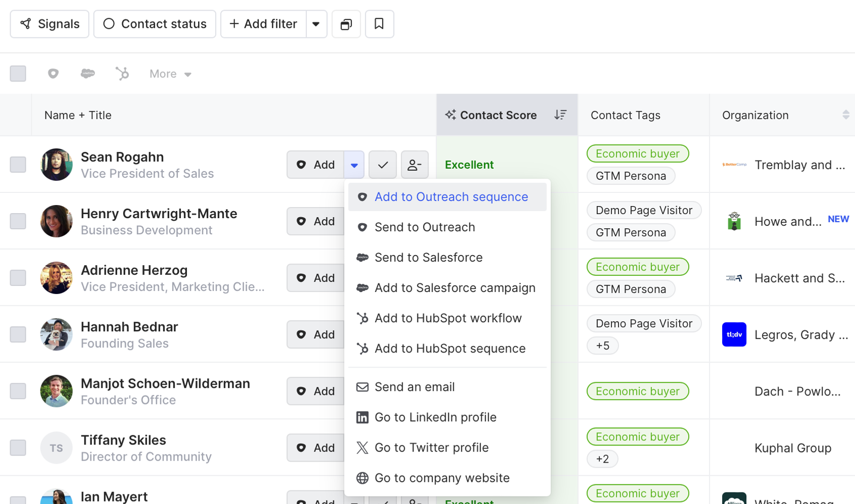The width and height of the screenshot is (855, 504).
Task: Click the Add button for Henry Cartwright-Mante
Action: click(315, 221)
